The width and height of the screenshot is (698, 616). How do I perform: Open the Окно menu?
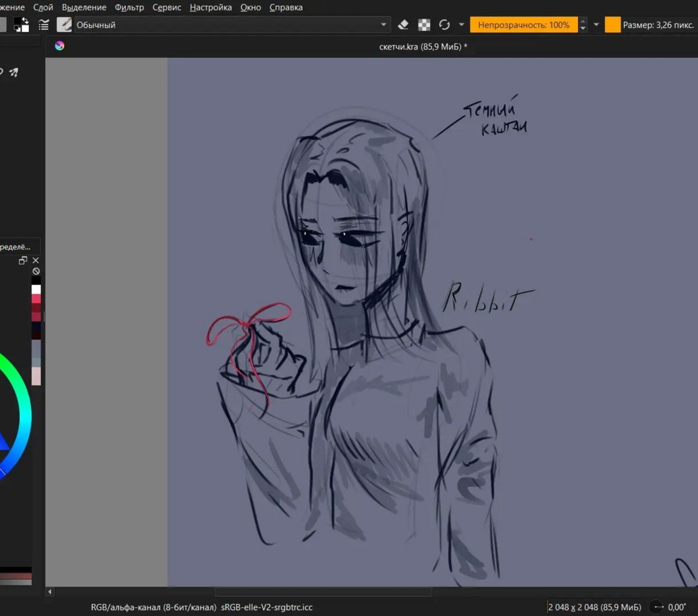tap(251, 8)
